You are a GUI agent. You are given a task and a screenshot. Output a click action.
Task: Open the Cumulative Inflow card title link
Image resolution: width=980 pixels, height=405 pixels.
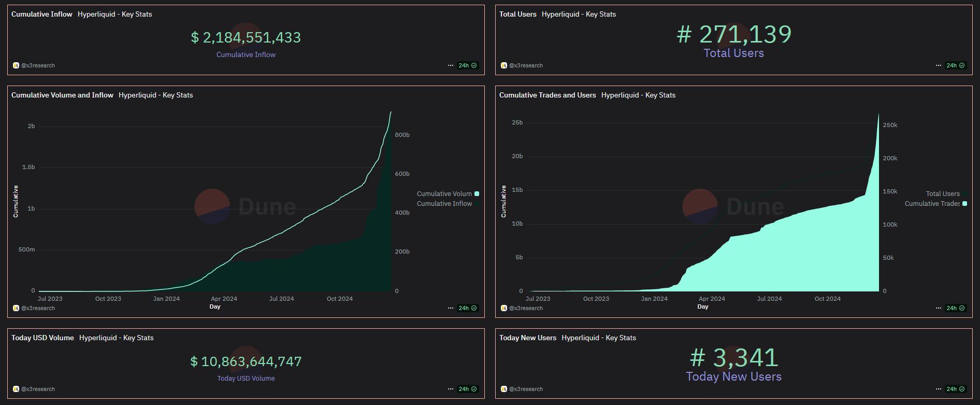(x=42, y=14)
